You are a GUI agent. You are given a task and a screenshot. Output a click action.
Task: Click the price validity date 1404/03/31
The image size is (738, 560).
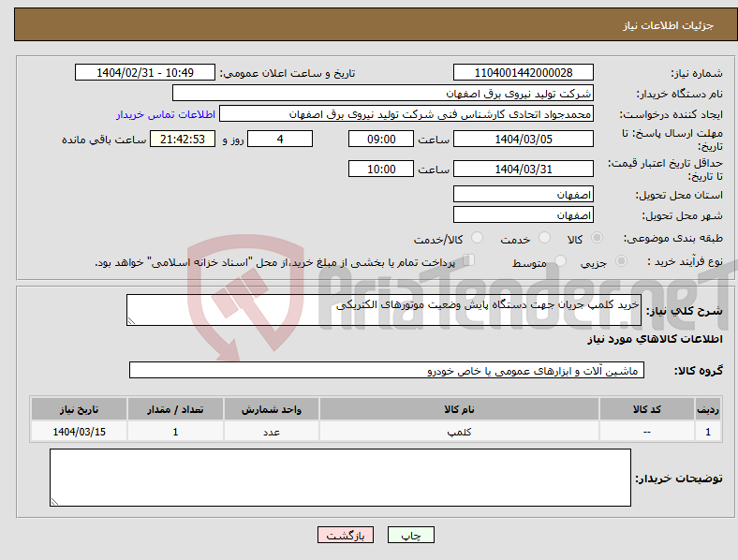click(524, 169)
